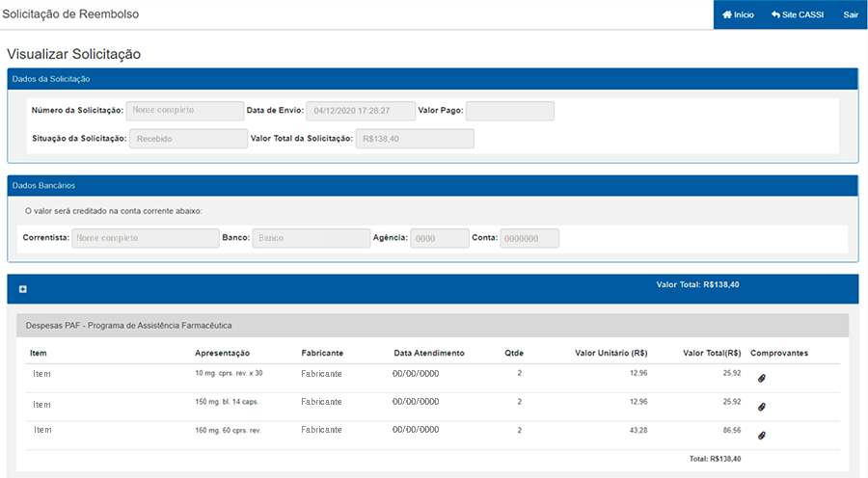Click the Situação da Solicitação field
This screenshot has height=478, width=868.
(x=188, y=139)
